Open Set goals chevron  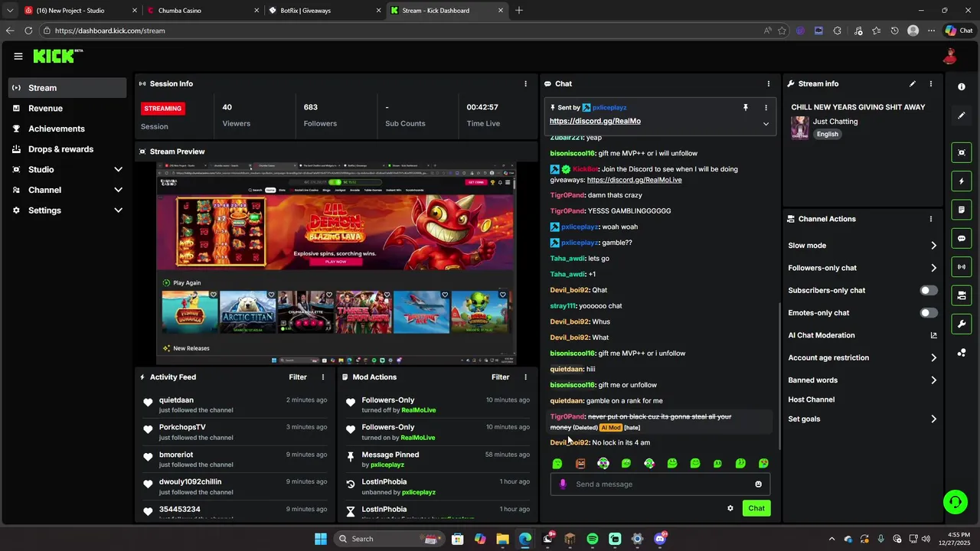[933, 419]
